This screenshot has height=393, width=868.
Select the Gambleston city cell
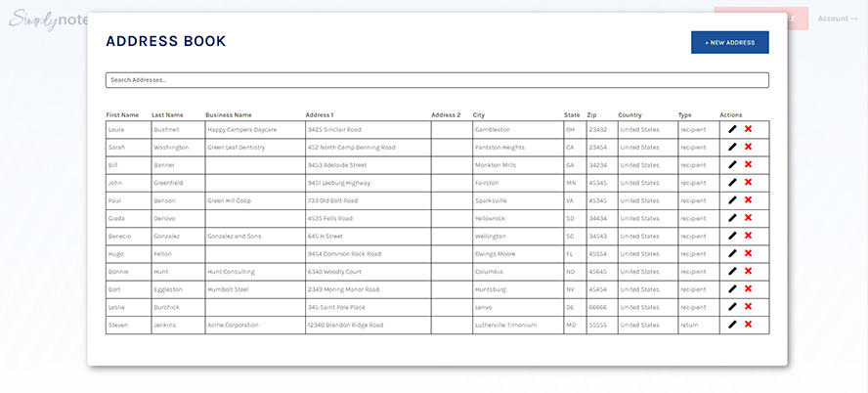[x=518, y=129]
